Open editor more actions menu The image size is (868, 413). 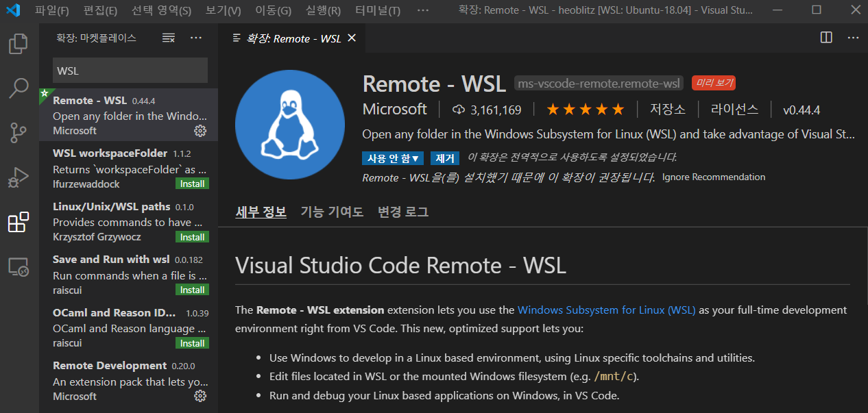coord(852,38)
